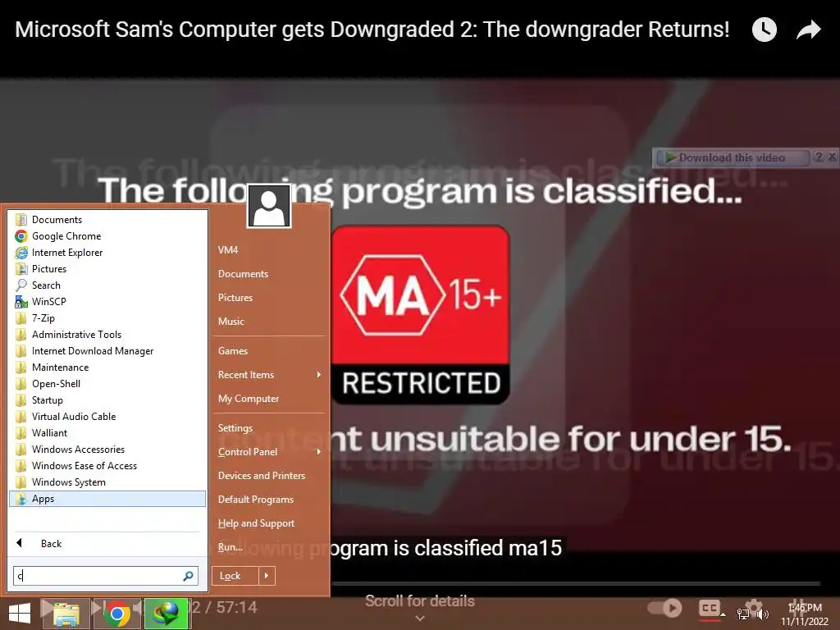840x630 pixels.
Task: Close the Download this video bar
Action: [x=832, y=157]
